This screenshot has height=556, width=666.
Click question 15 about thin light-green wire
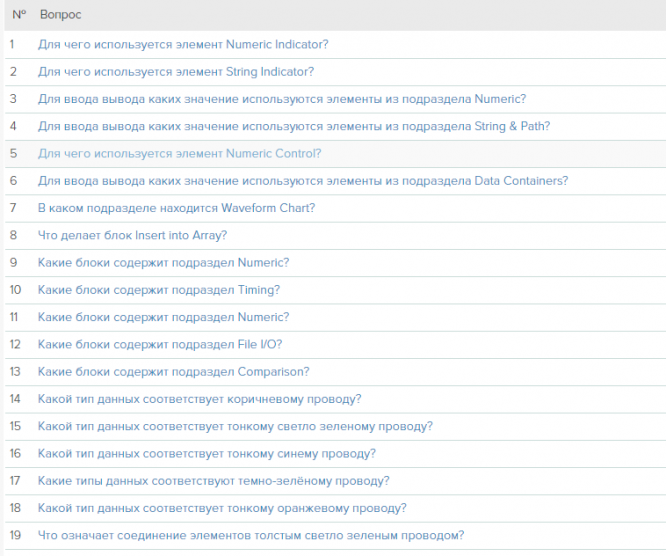click(235, 426)
